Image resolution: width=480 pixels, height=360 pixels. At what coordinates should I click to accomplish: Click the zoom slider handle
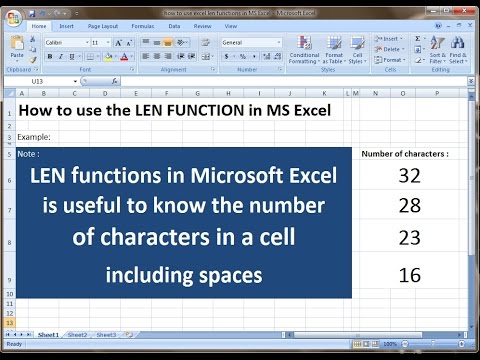click(433, 343)
